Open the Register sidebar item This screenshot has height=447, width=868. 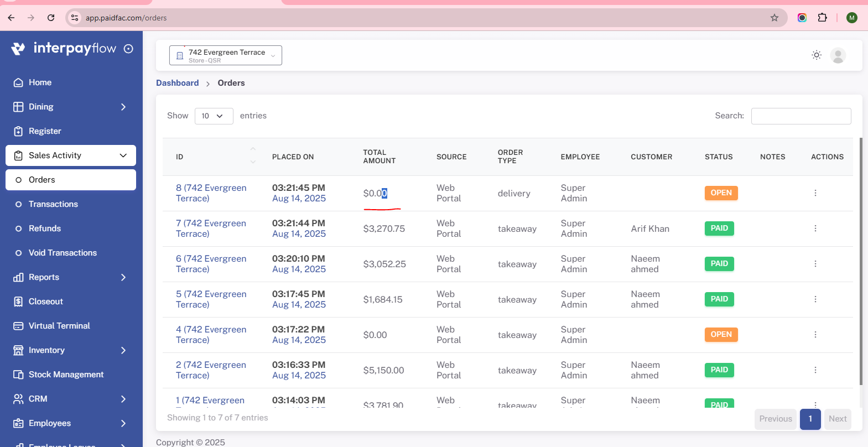[x=71, y=131]
